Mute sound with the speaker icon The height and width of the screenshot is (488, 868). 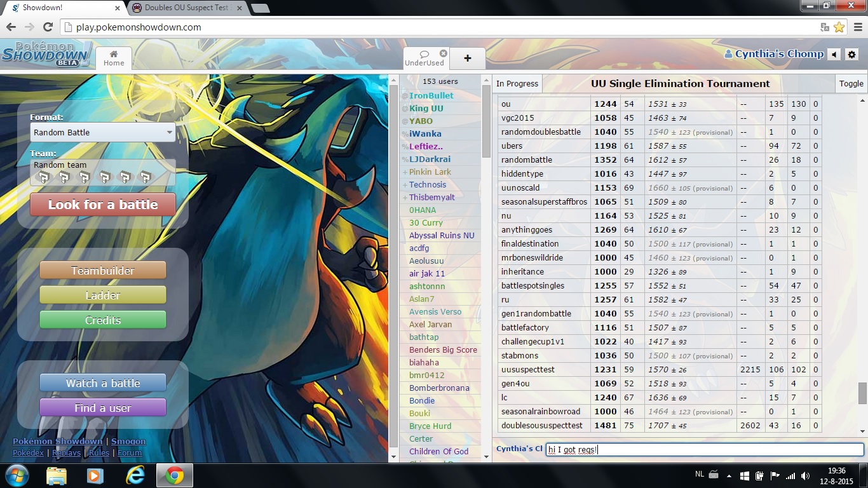coord(834,55)
